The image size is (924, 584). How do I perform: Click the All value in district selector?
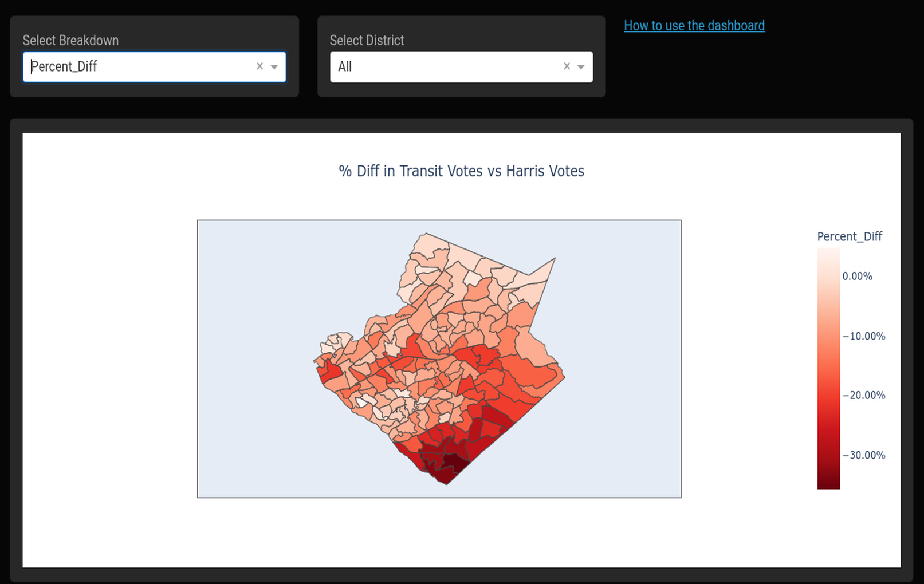(x=345, y=67)
